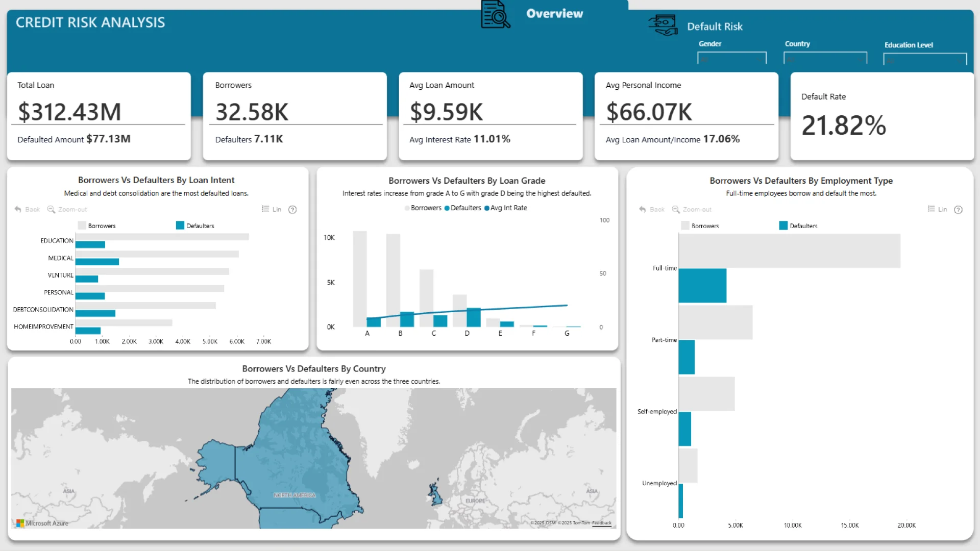Click the Default Risk money-hand icon
Viewport: 980px width, 551px height.
pyautogui.click(x=663, y=25)
